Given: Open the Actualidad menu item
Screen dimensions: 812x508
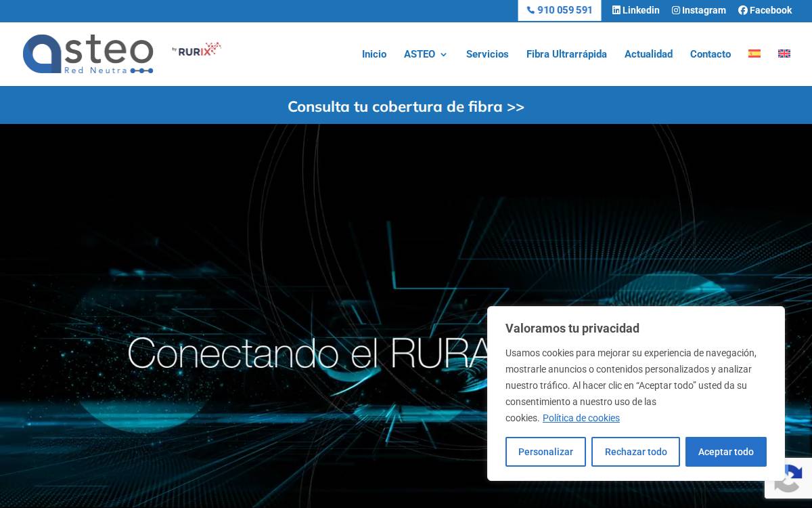Looking at the screenshot, I should click(x=648, y=54).
